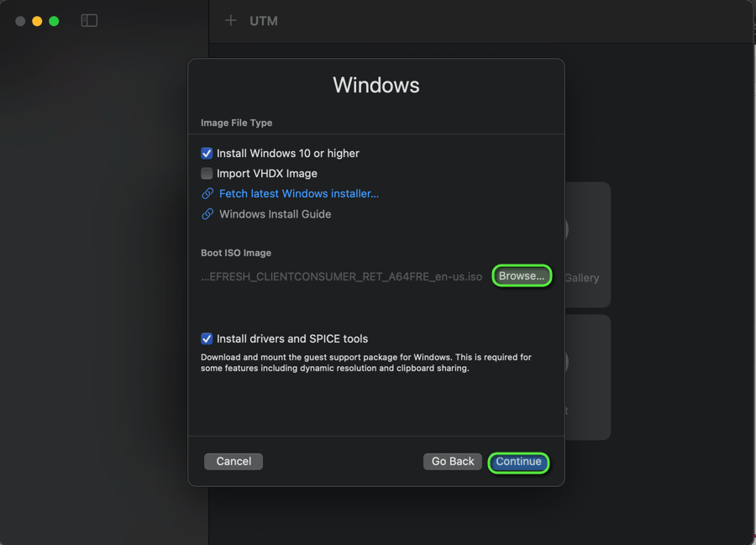This screenshot has height=545, width=756.
Task: Disable Install drivers and SPICE tools
Action: [x=207, y=339]
